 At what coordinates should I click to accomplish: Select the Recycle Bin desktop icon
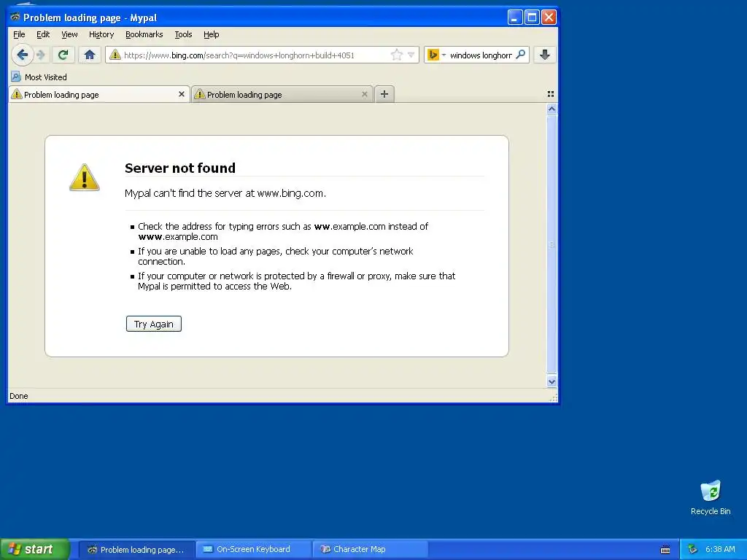pos(711,497)
